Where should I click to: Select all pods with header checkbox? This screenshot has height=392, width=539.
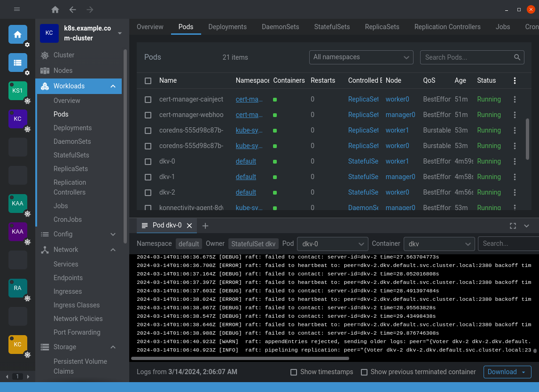click(148, 81)
